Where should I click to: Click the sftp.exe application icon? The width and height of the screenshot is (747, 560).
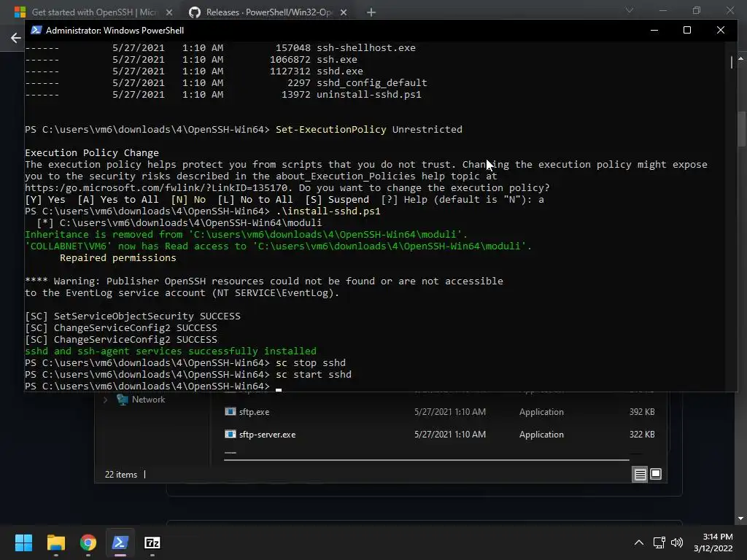click(x=230, y=411)
